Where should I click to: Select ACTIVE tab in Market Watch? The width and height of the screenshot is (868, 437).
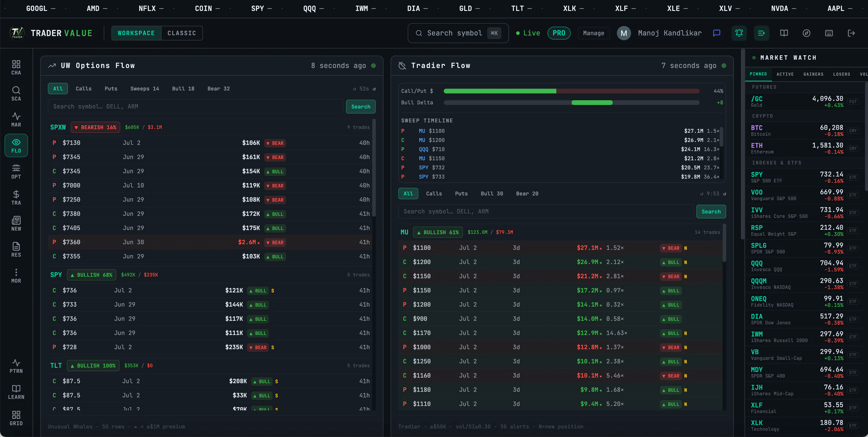(x=785, y=74)
